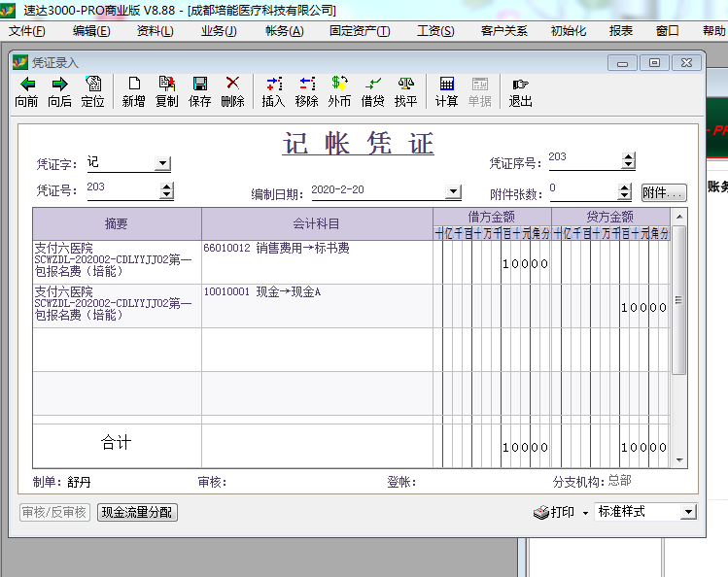Image resolution: width=728 pixels, height=577 pixels.
Task: Delete the voucher with 删除 icon
Action: click(x=232, y=84)
